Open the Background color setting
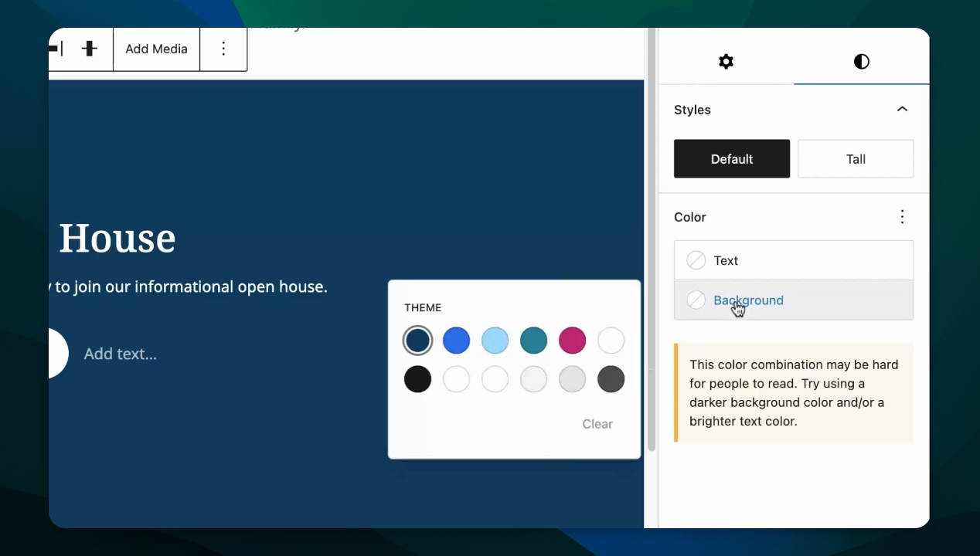980x556 pixels. (x=794, y=300)
